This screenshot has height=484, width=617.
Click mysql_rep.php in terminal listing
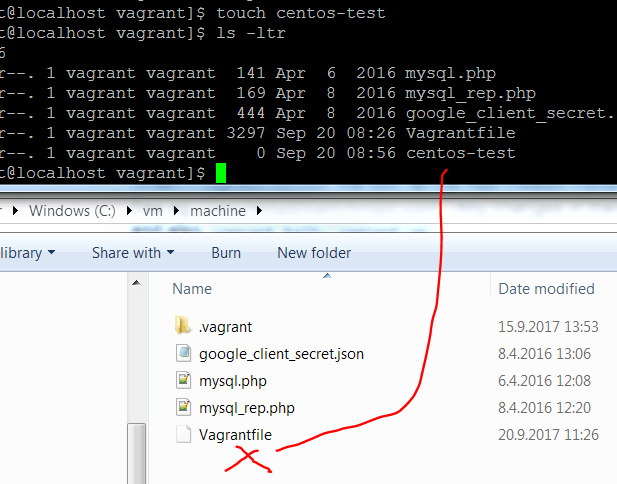(x=471, y=94)
